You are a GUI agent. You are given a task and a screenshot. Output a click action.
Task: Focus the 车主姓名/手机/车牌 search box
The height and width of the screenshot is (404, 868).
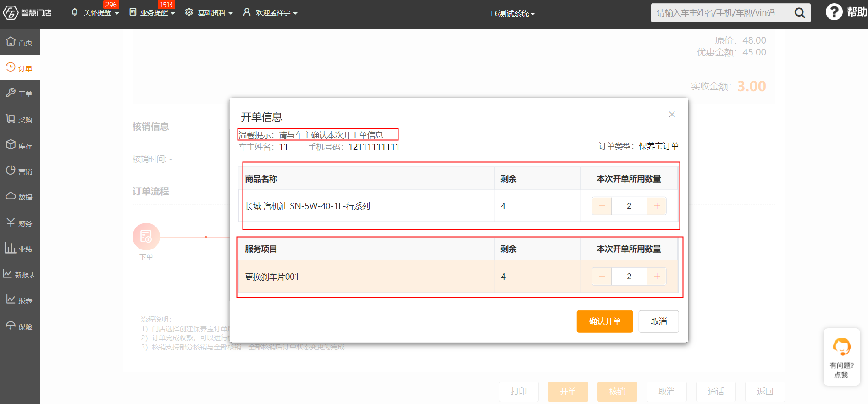[x=722, y=13]
